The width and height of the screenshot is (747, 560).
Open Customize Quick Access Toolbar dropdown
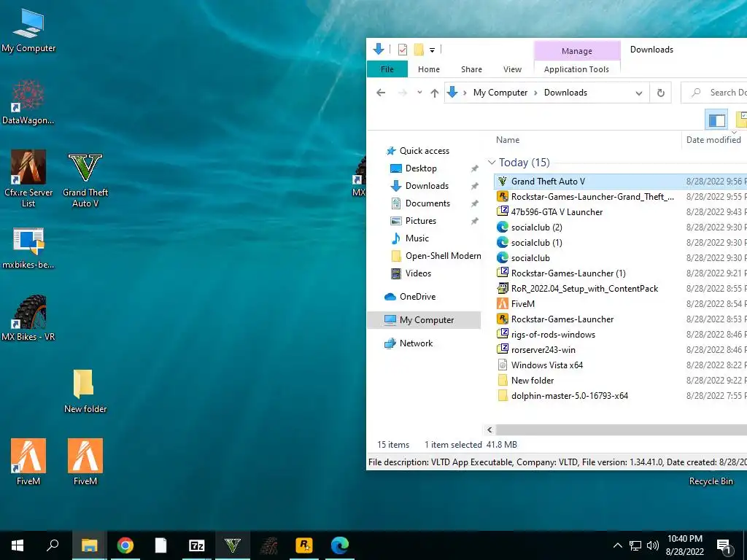[432, 50]
